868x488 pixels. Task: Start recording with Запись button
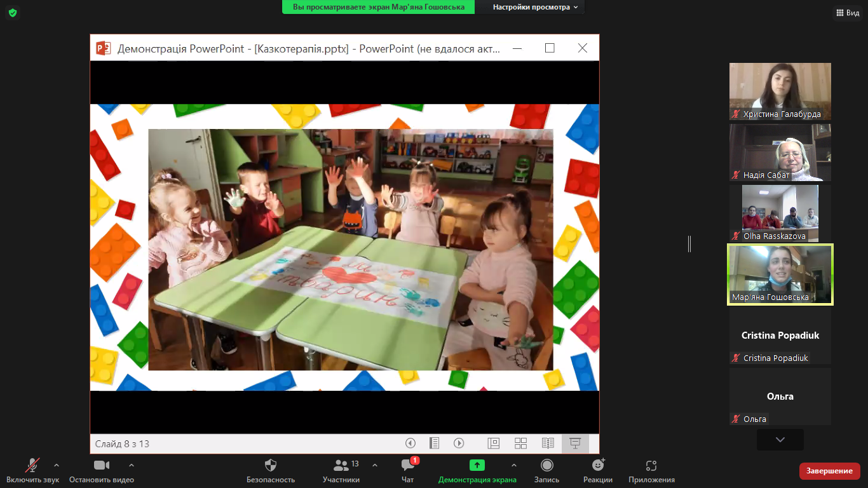click(x=546, y=466)
